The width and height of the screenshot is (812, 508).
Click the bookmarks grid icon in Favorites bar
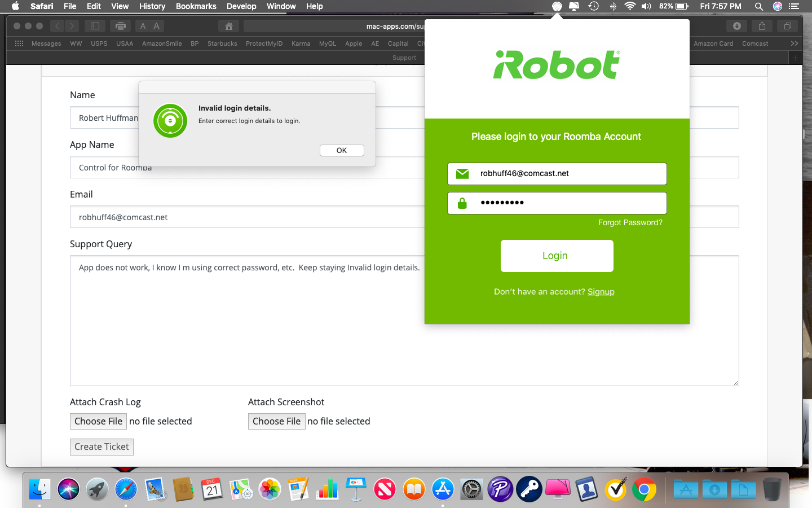[19, 43]
